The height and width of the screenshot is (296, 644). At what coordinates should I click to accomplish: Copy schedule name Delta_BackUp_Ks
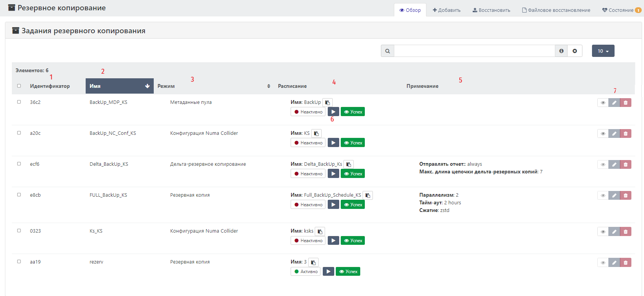click(x=348, y=164)
